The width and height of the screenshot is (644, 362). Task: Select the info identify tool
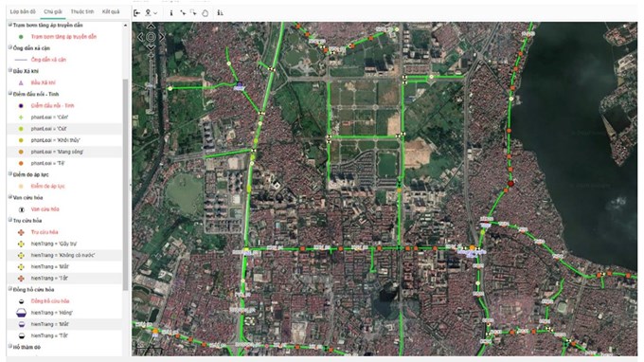[171, 13]
